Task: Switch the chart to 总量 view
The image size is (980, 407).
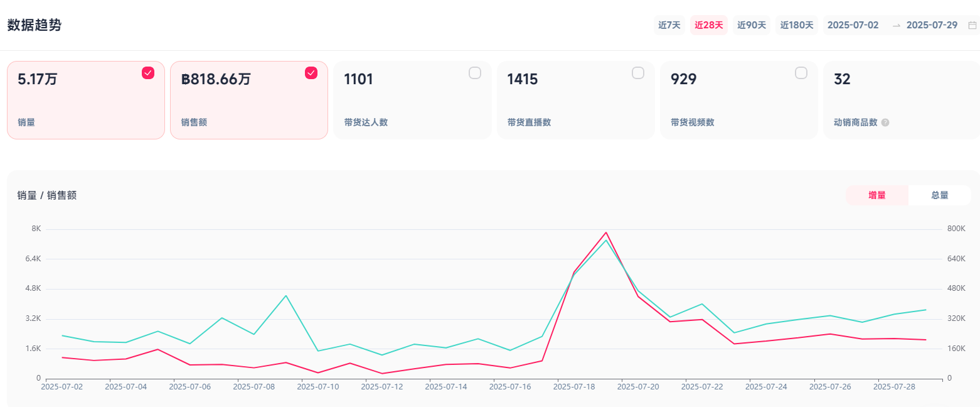Action: [940, 195]
